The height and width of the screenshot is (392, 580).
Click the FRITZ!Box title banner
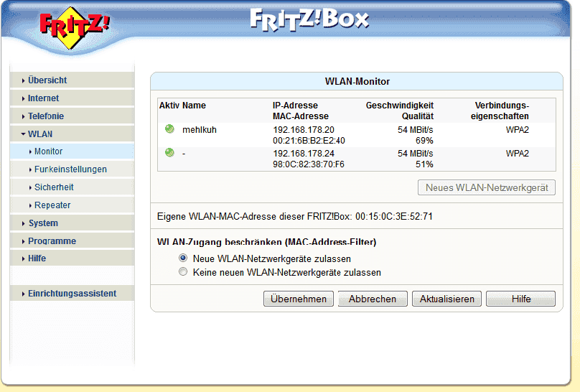(309, 19)
